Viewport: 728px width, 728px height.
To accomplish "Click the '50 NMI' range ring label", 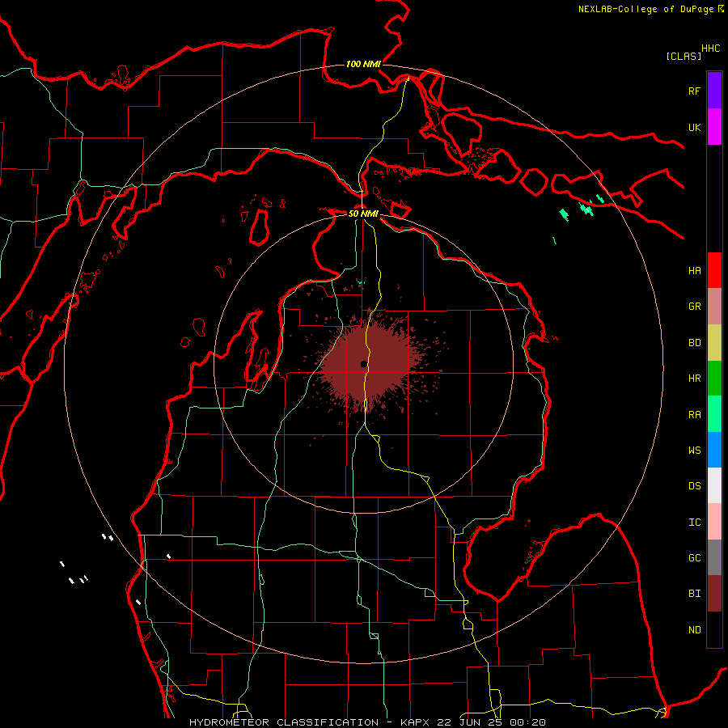I will click(363, 214).
